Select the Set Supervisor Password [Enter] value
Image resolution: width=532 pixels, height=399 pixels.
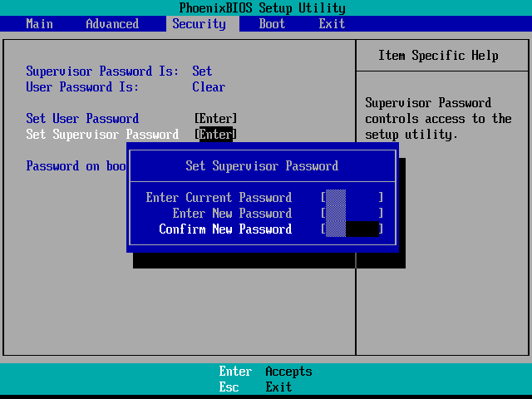(216, 135)
